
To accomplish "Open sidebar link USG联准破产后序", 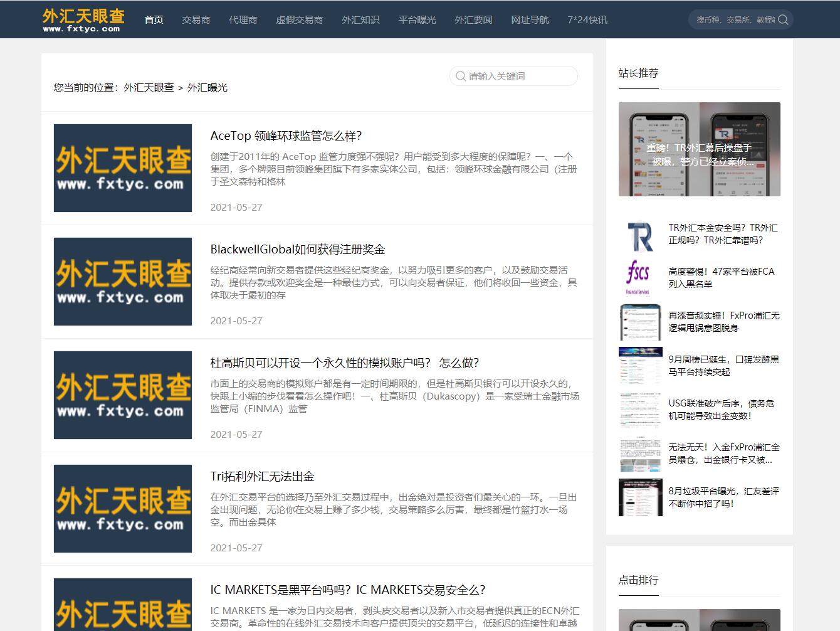I will click(x=721, y=410).
